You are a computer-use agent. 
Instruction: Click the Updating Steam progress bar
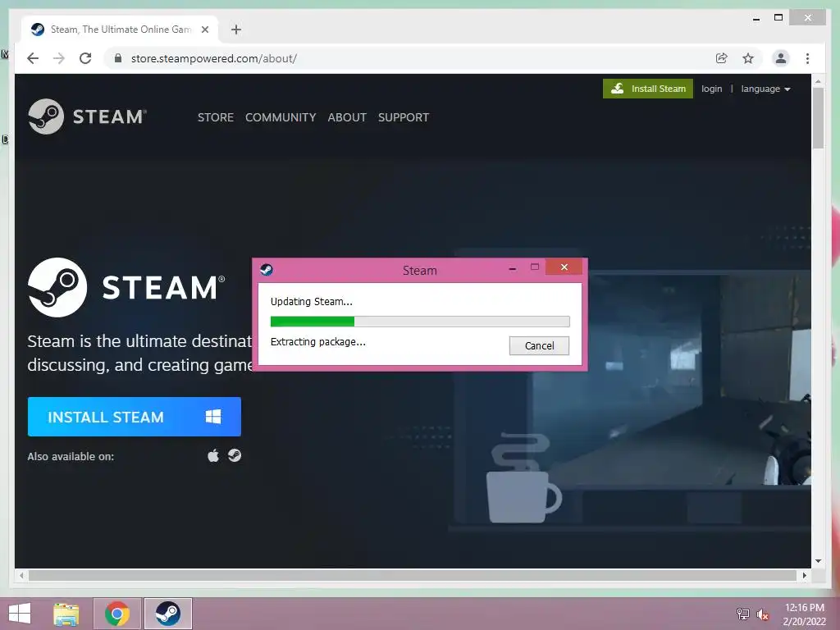(x=420, y=322)
